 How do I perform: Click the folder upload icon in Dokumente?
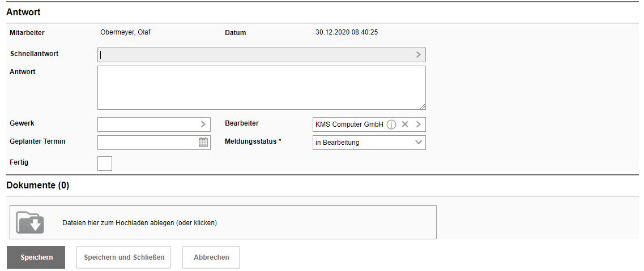tap(30, 222)
